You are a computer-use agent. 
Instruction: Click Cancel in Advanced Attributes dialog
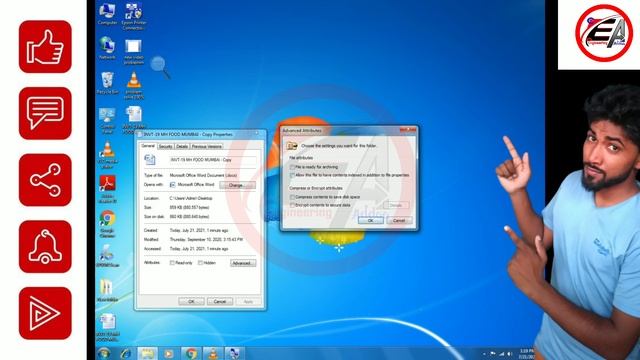tap(399, 220)
